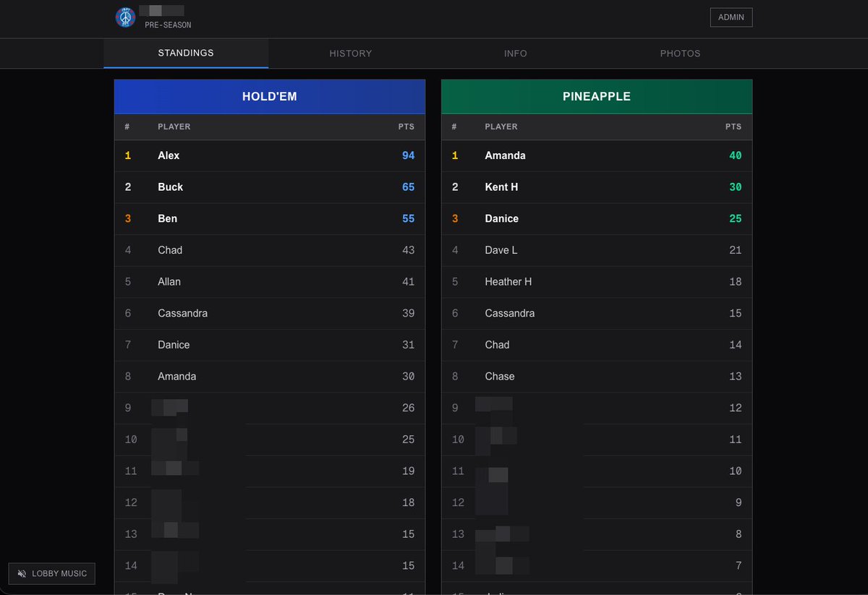The width and height of the screenshot is (868, 595).
Task: Select Buck in the Hold'em standings
Action: (x=270, y=187)
